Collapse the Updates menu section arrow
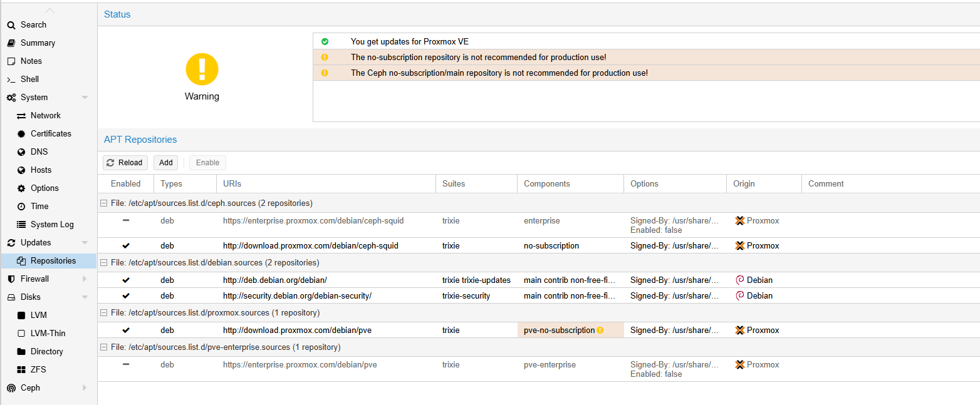The height and width of the screenshot is (405, 980). tap(85, 243)
